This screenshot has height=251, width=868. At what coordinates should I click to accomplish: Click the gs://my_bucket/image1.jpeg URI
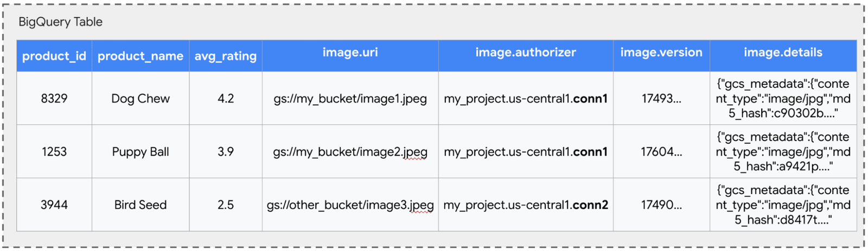pyautogui.click(x=350, y=99)
